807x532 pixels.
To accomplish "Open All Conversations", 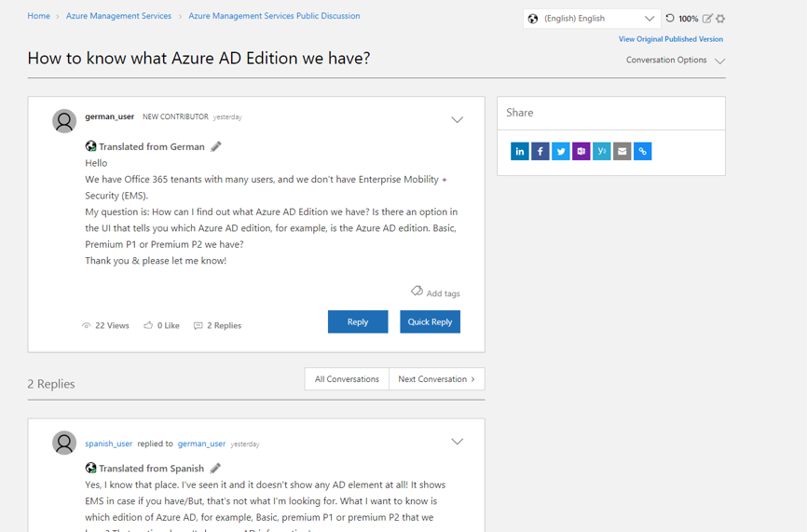I will tap(347, 379).
